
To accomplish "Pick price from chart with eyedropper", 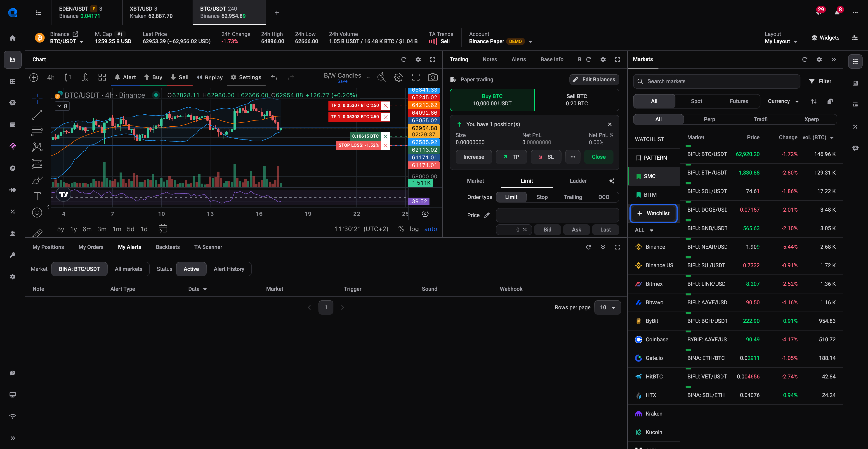I will coord(487,215).
